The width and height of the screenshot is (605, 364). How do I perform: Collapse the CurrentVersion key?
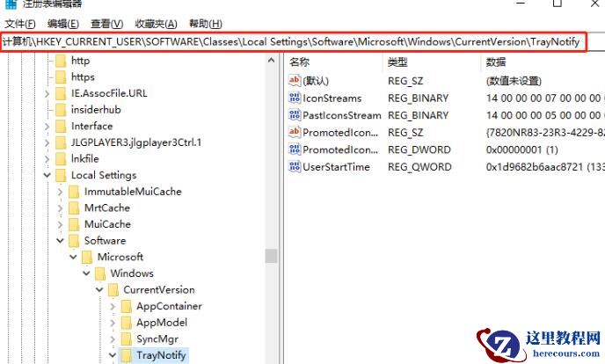(x=99, y=290)
